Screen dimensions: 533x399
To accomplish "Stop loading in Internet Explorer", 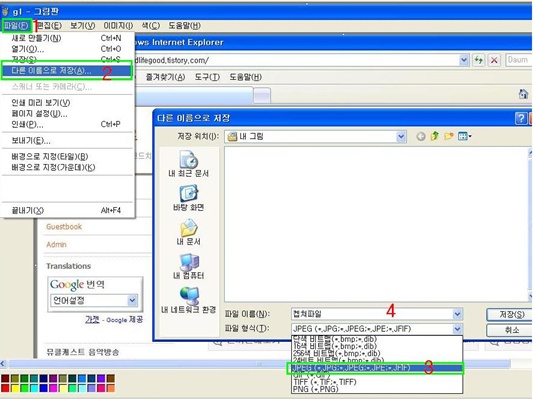I will tap(494, 60).
